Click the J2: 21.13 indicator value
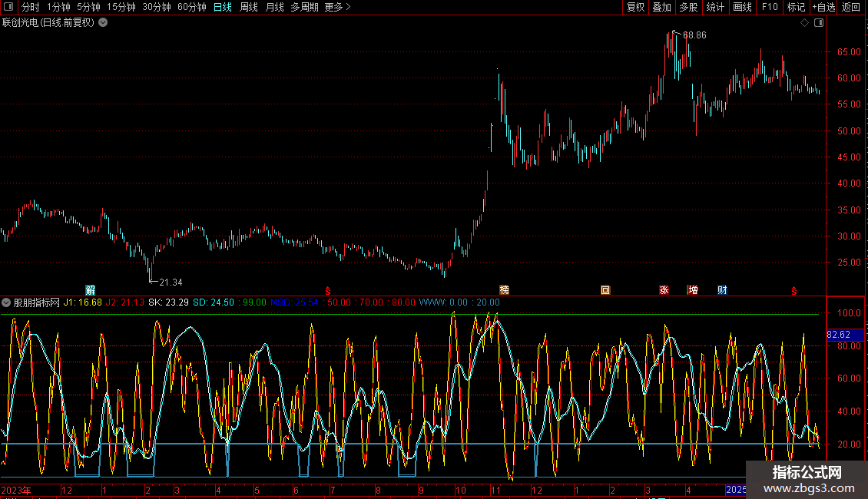 pos(125,302)
